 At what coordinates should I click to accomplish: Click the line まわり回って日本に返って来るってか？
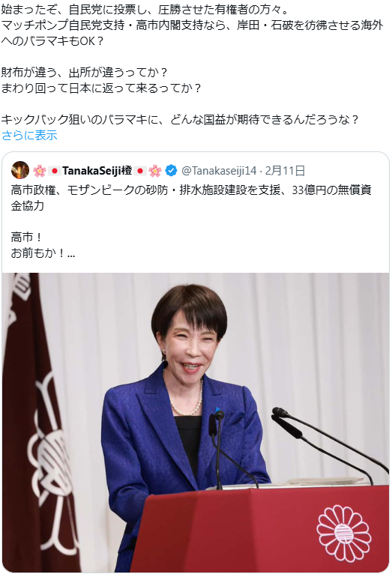101,88
